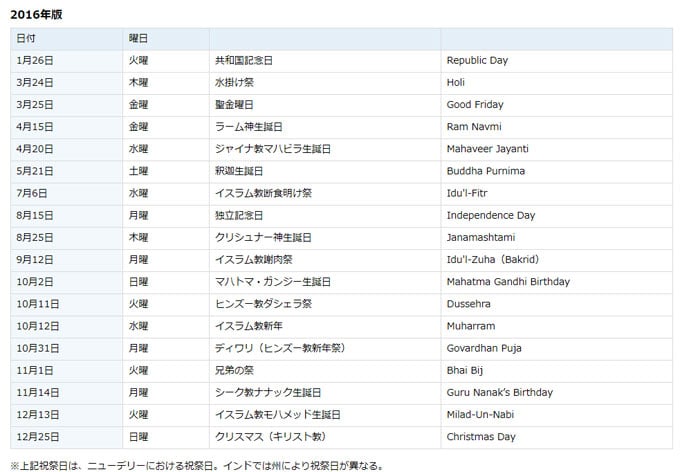Click the 'ディワリ（ヒンズー教新年祭）' cell
This screenshot has height=472, width=680.
point(325,348)
